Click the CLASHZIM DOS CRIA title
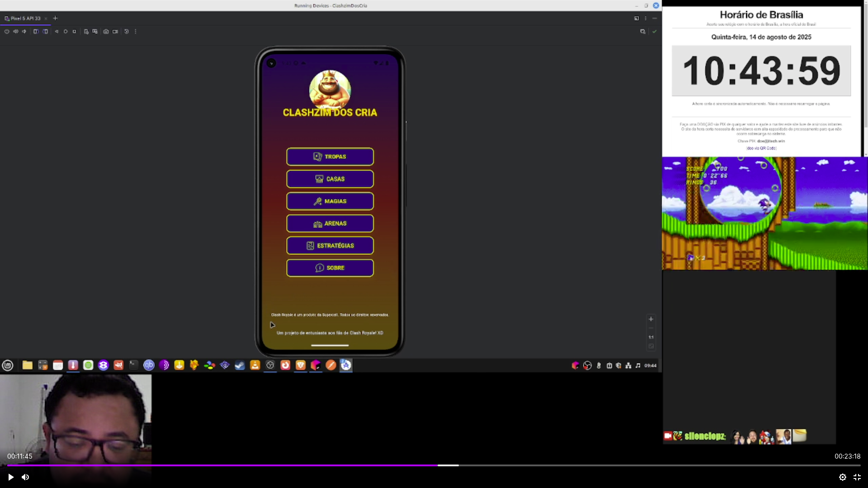This screenshot has width=868, height=488. 330,113
